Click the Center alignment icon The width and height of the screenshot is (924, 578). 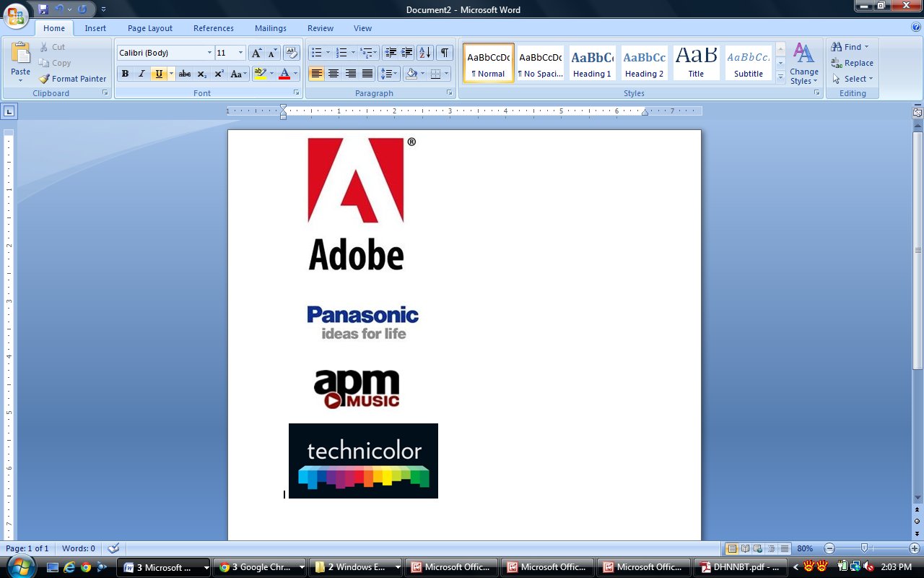pyautogui.click(x=334, y=74)
